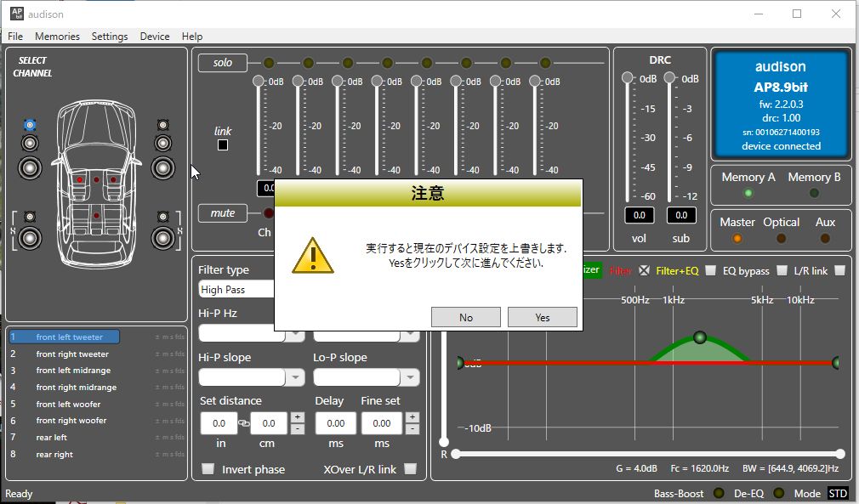Screen dimensions: 859x504
Task: Click the DRC vol slider handle
Action: [628, 77]
